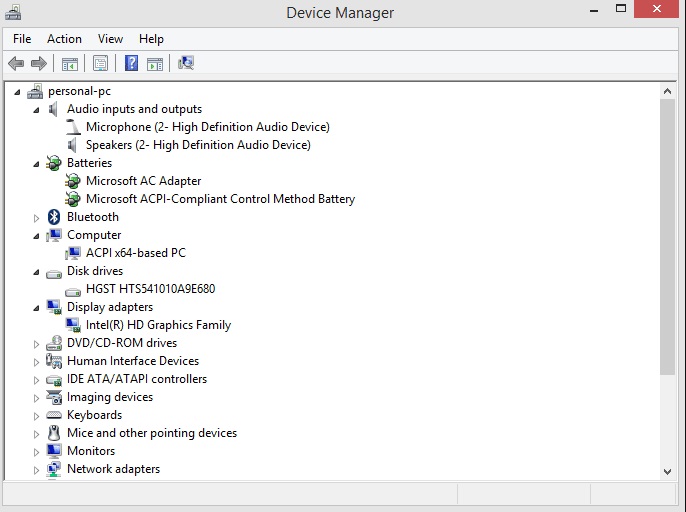Click the personal-pc computer root icon
Viewport: 686px width, 512px height.
coord(35,91)
